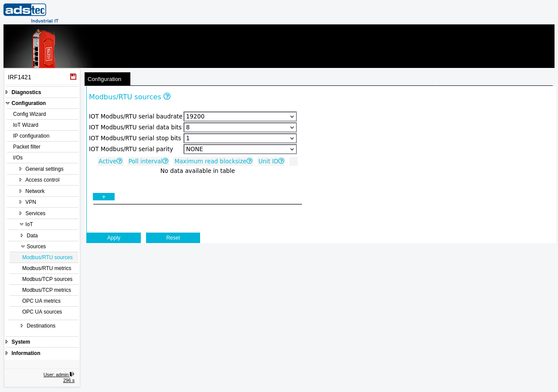Open Packet filter menu item
The width and height of the screenshot is (558, 392).
tap(27, 147)
